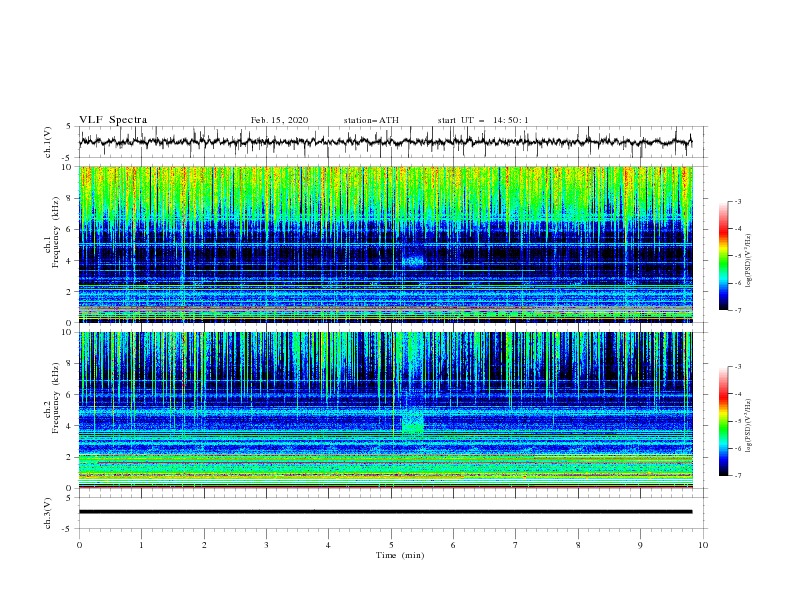Click the flat ch.3 voltage trace
792x612 pixels.
pyautogui.click(x=386, y=512)
